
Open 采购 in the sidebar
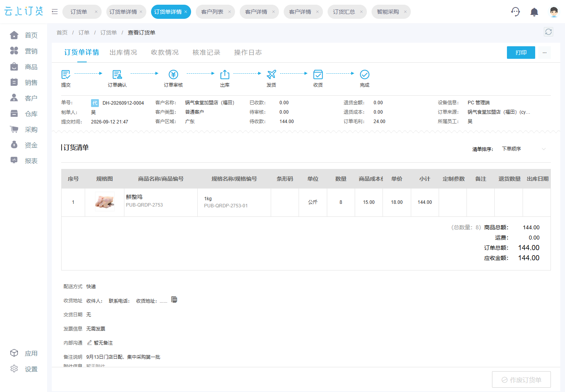(24, 129)
